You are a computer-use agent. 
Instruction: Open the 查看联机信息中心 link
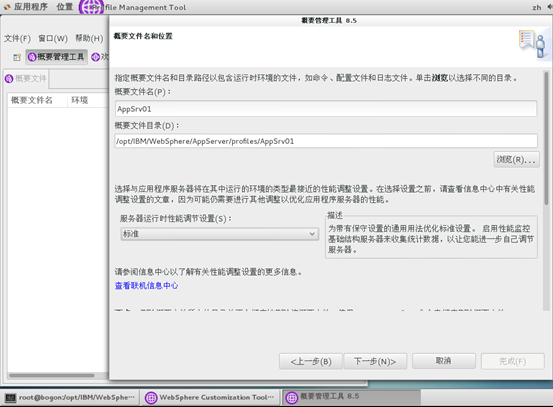click(x=146, y=285)
